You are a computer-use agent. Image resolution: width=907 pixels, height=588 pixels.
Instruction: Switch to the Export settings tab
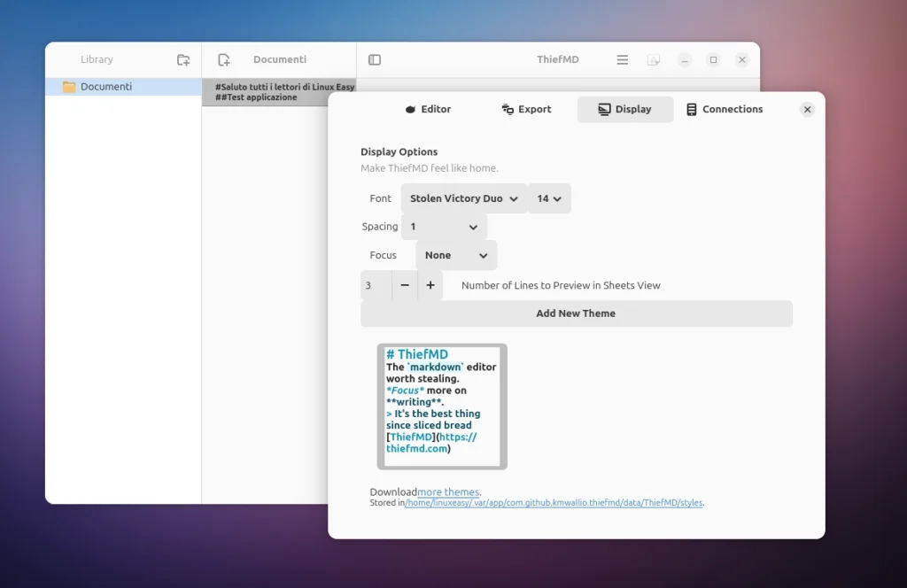[x=526, y=109]
